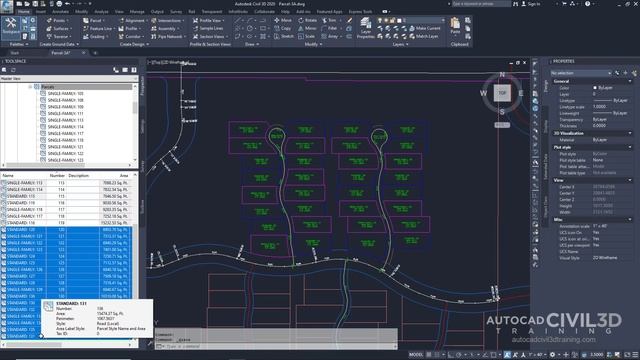Switch to the Start file tab
640x360 pixels.
[15, 53]
